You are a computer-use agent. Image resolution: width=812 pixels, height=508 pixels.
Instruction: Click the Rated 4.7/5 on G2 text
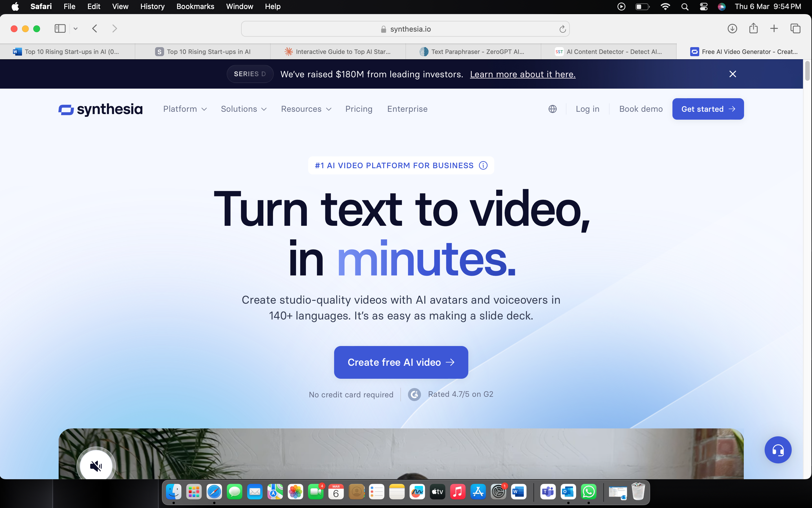click(x=460, y=394)
